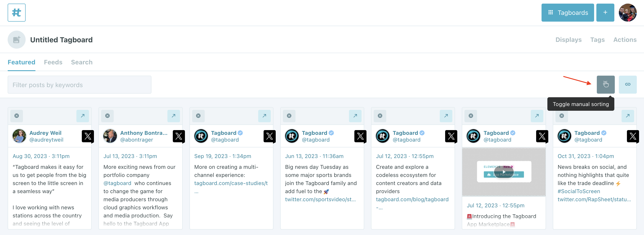This screenshot has height=235, width=644.
Task: Click the link icon button
Action: point(628,84)
